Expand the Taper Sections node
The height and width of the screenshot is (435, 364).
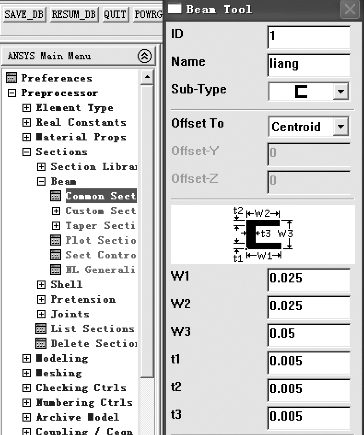click(56, 226)
